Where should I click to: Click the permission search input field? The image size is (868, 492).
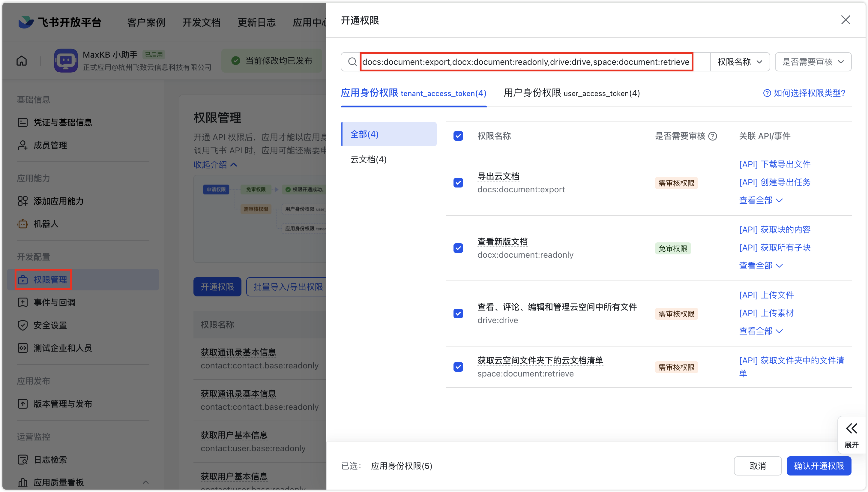(525, 62)
